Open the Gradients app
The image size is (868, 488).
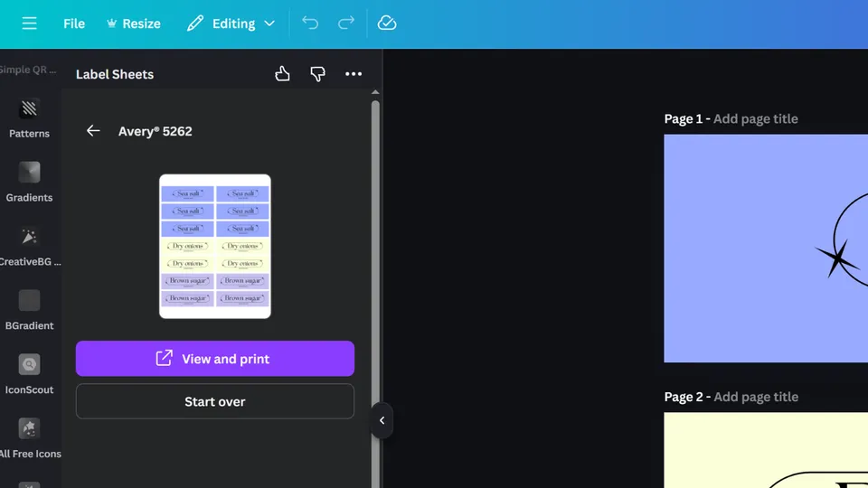(x=30, y=181)
